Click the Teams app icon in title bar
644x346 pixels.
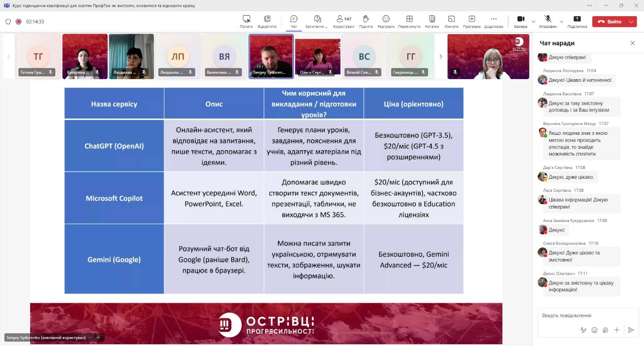[7, 5]
